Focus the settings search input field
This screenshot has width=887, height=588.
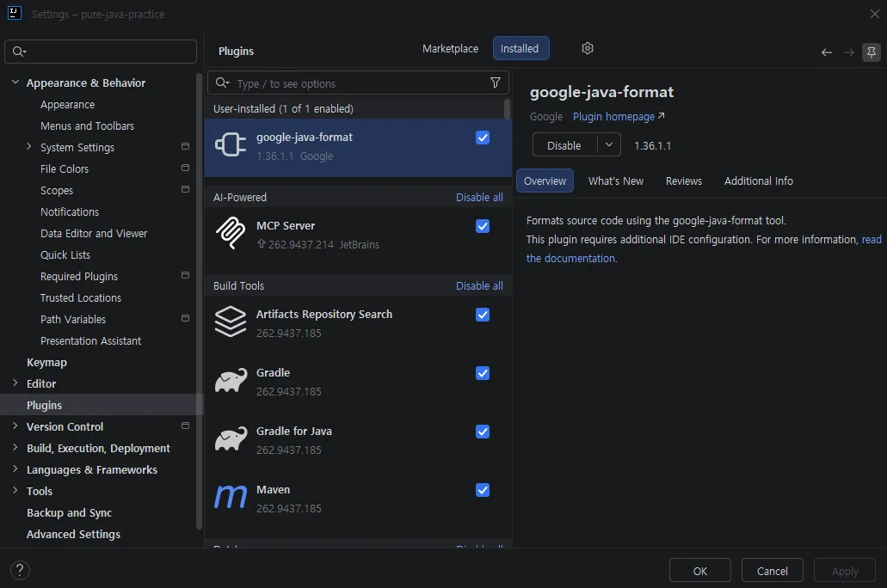click(101, 52)
